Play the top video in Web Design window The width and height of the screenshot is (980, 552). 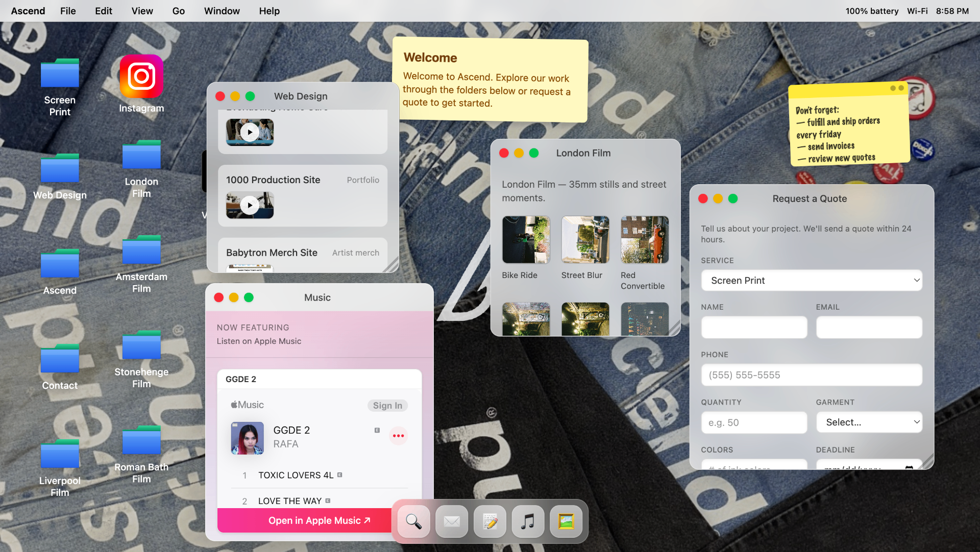click(x=250, y=132)
